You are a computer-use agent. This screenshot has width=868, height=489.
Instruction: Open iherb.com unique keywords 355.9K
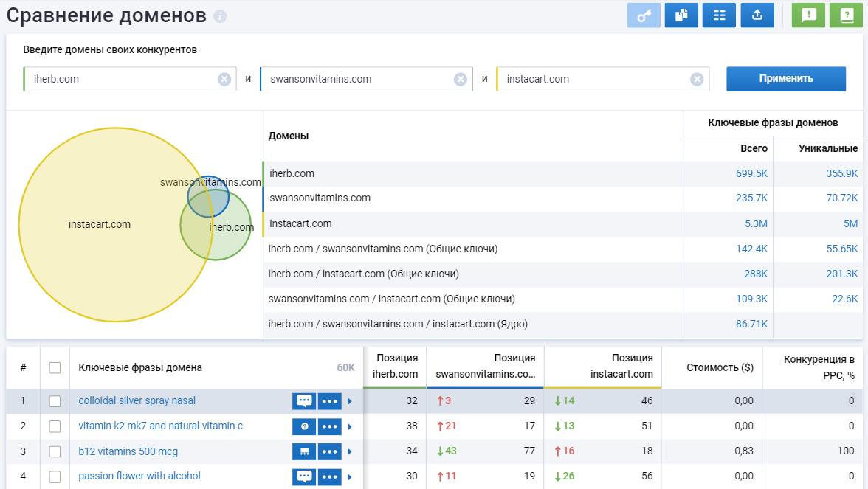pyautogui.click(x=842, y=174)
